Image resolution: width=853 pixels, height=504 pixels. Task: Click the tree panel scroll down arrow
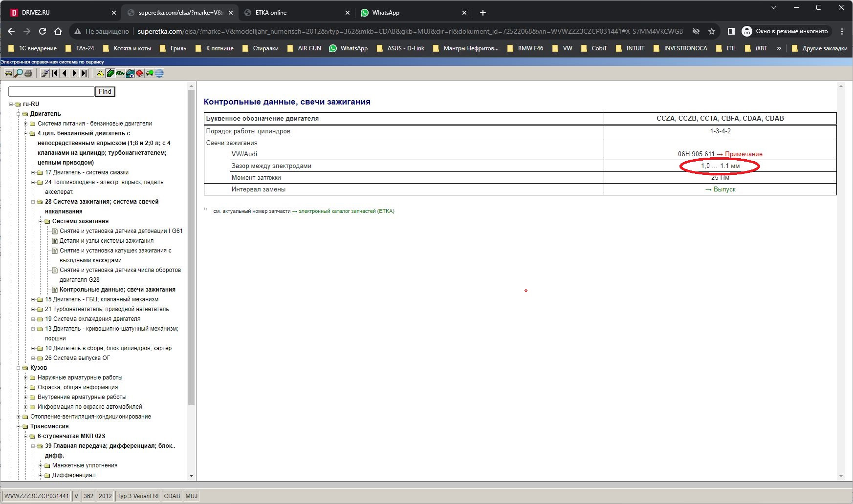click(191, 476)
